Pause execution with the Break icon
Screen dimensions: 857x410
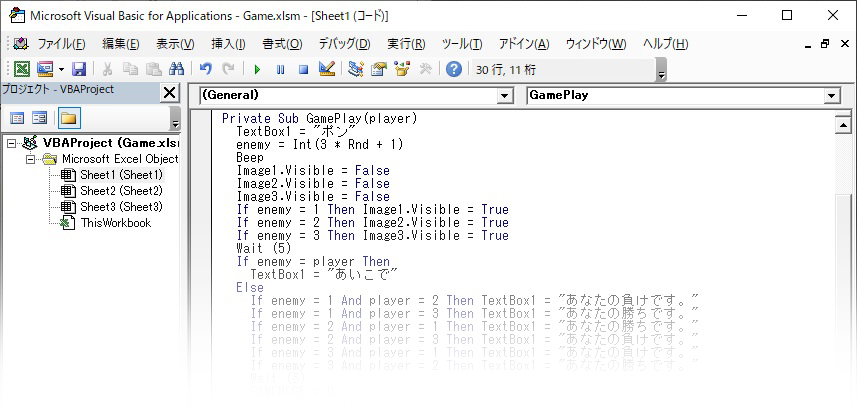(280, 69)
